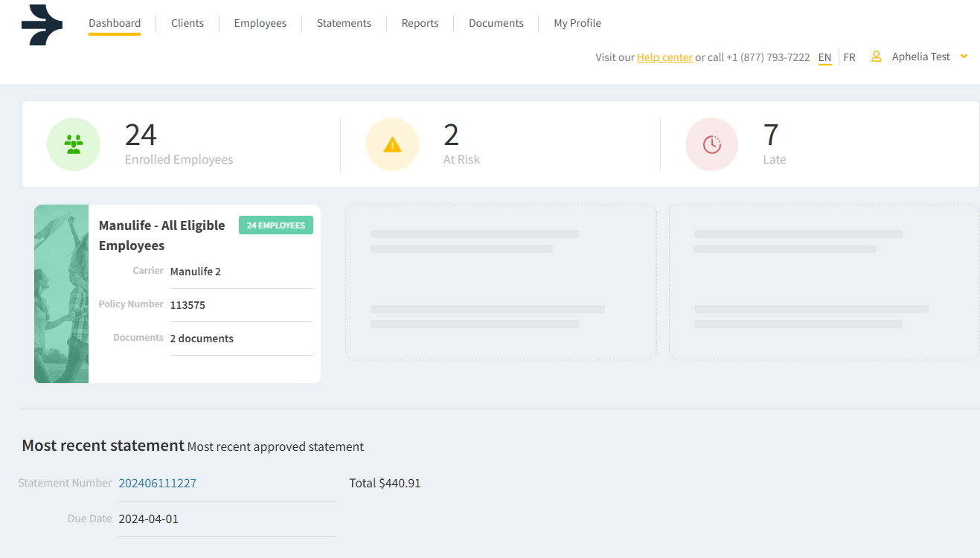Open the Dashboard tab

[x=115, y=23]
